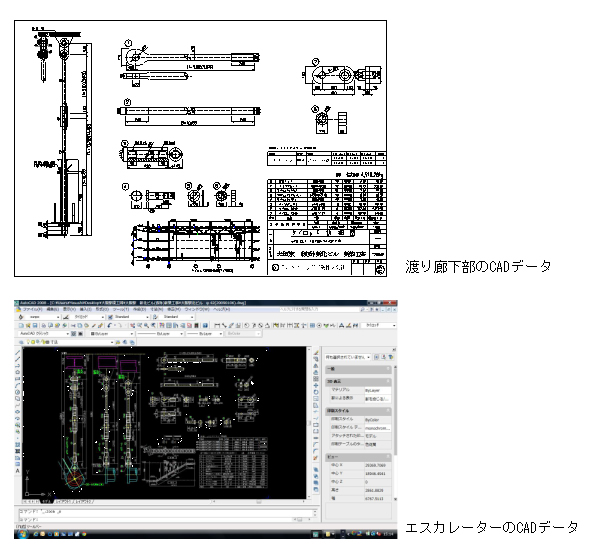600x550 pixels.
Task: Open the layer list dropdown
Action: click(68, 342)
